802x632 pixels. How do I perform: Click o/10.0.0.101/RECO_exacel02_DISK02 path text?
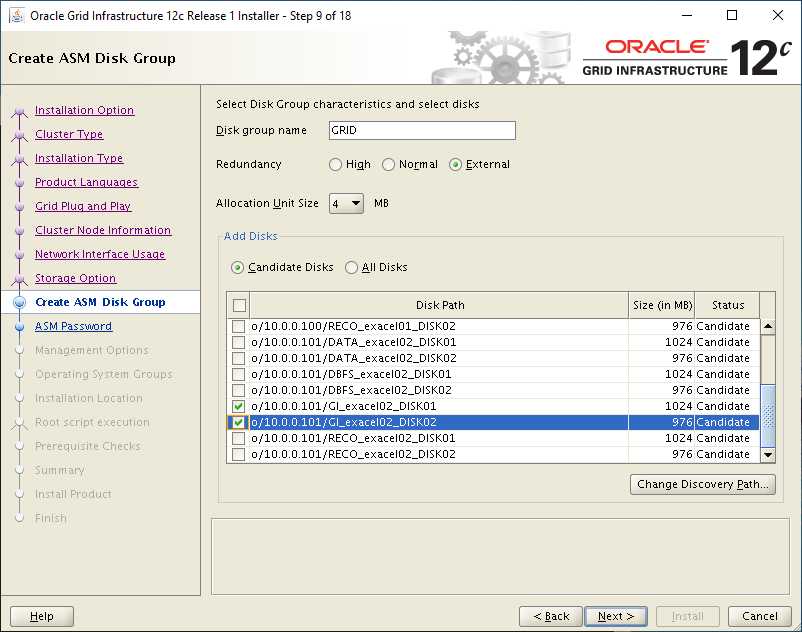click(353, 455)
